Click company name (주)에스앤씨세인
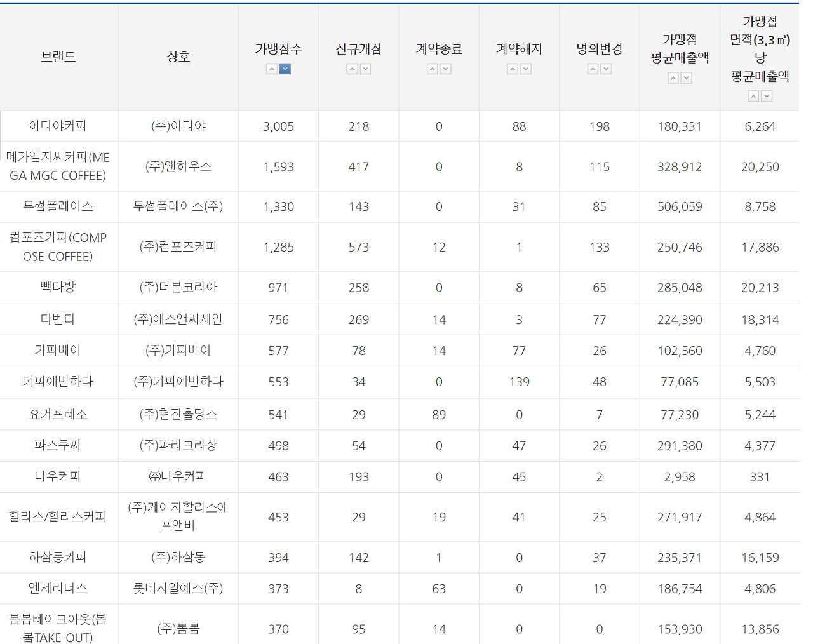 coord(178,319)
